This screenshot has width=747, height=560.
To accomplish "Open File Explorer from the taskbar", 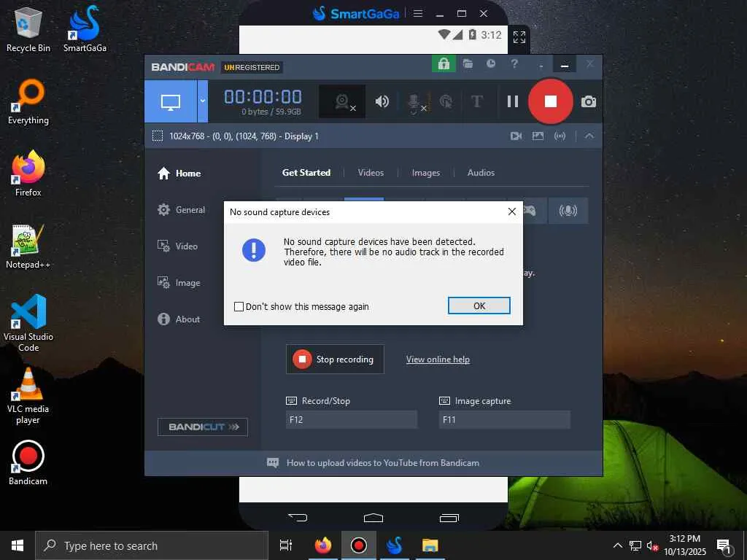I will (x=430, y=545).
